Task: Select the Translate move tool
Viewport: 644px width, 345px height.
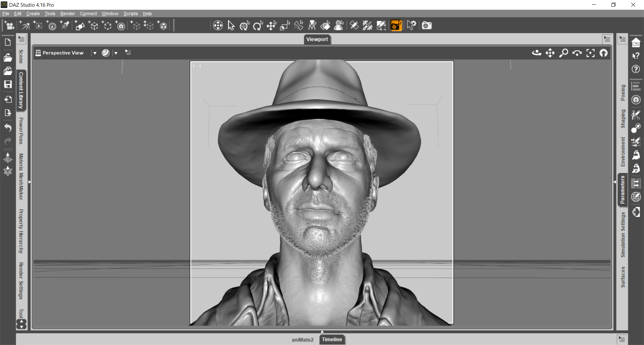Action: click(271, 25)
